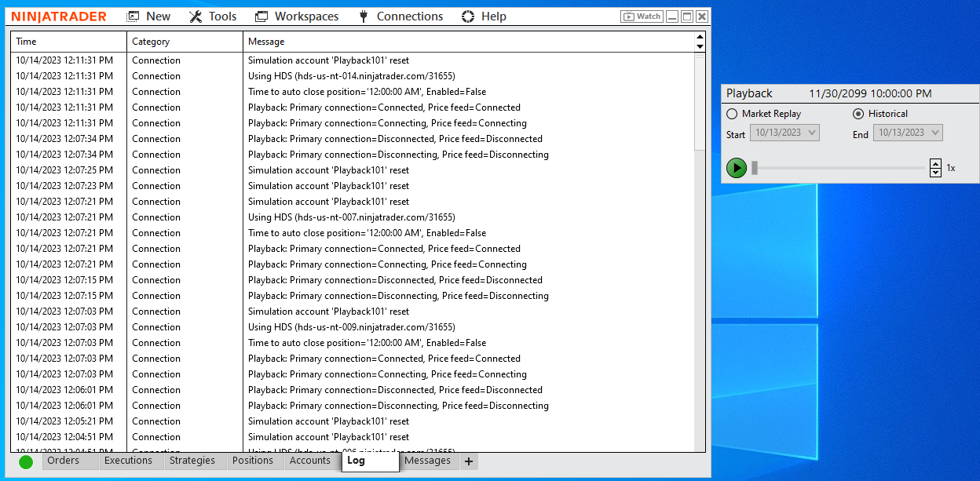The height and width of the screenshot is (481, 980).
Task: Close the NinjaTrader Control Center window
Action: pyautogui.click(x=702, y=16)
